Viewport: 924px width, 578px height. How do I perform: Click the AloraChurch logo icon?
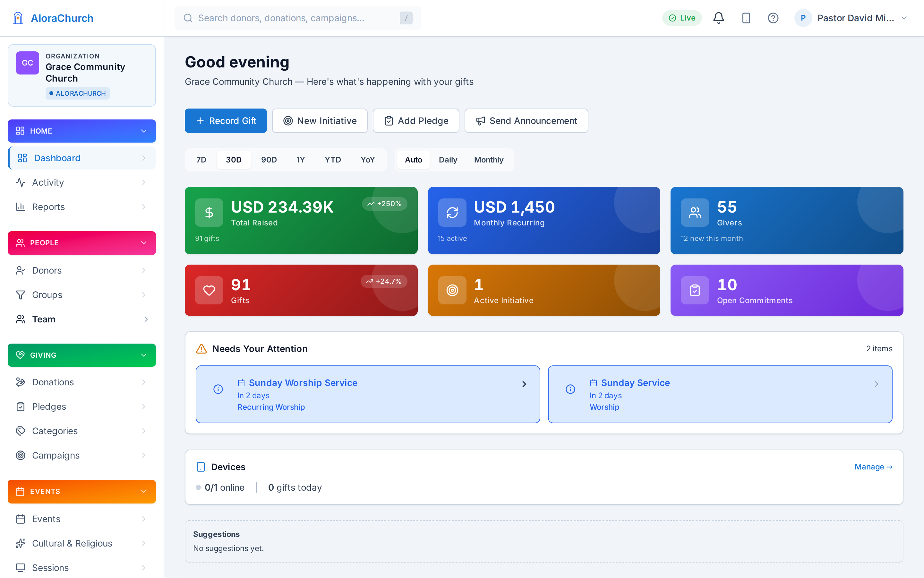(x=18, y=18)
